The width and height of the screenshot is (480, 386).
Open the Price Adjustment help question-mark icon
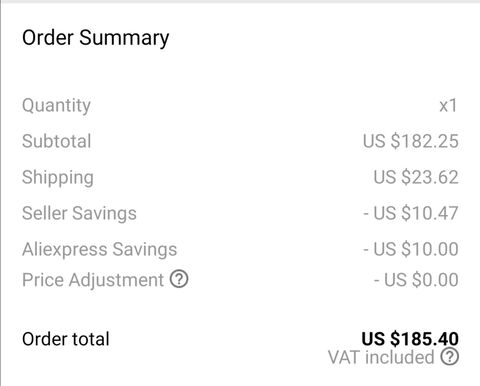tap(179, 279)
